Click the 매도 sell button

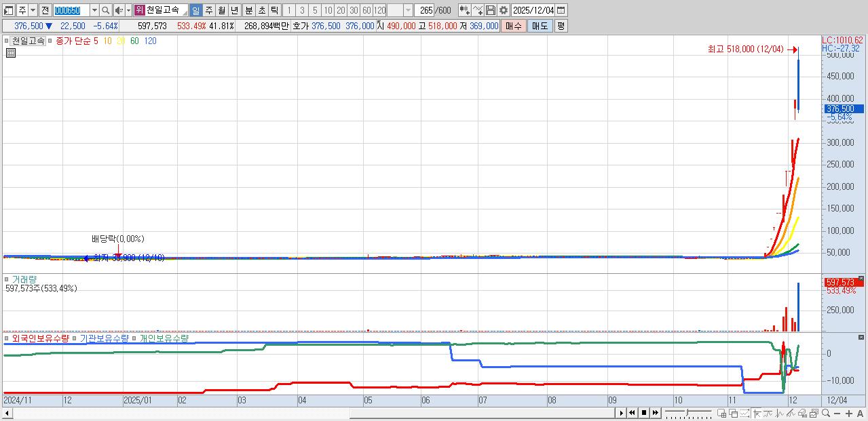(540, 26)
